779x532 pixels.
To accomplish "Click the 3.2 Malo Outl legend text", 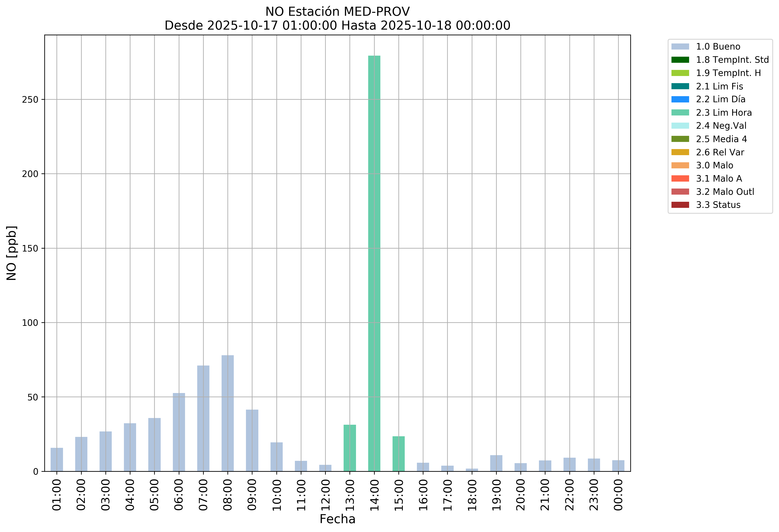I will [x=725, y=192].
